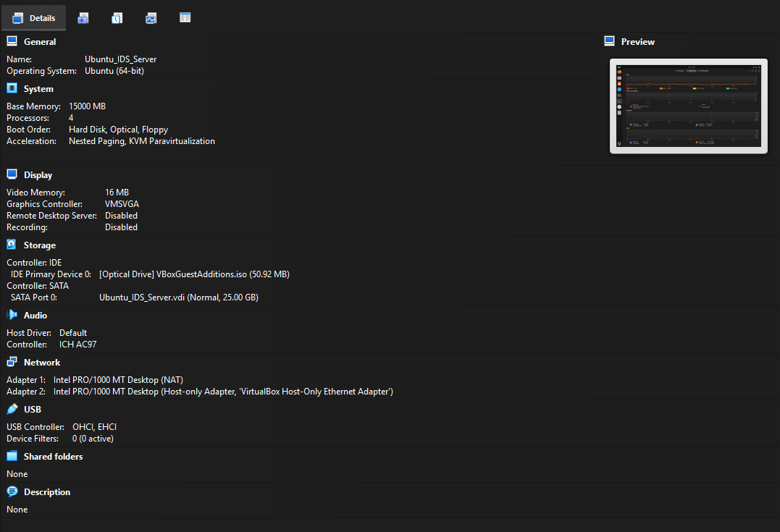
Task: Open the Snapshots tab camera icon
Action: click(83, 18)
